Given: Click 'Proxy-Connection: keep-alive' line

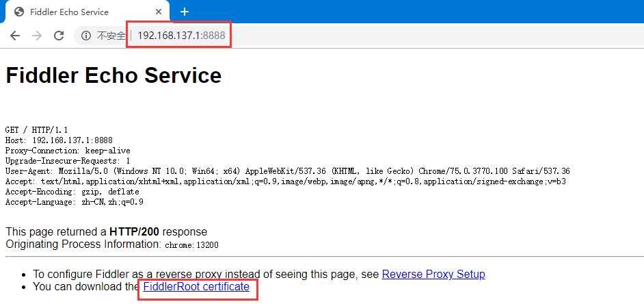Looking at the screenshot, I should click(68, 151).
